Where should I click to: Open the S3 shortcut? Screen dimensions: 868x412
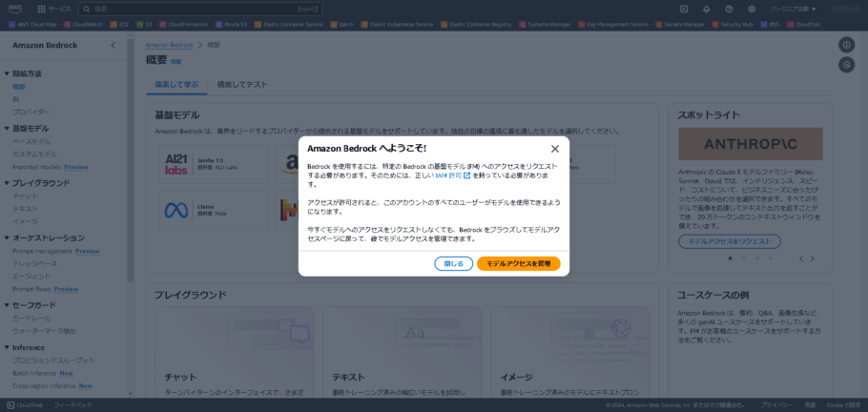144,25
